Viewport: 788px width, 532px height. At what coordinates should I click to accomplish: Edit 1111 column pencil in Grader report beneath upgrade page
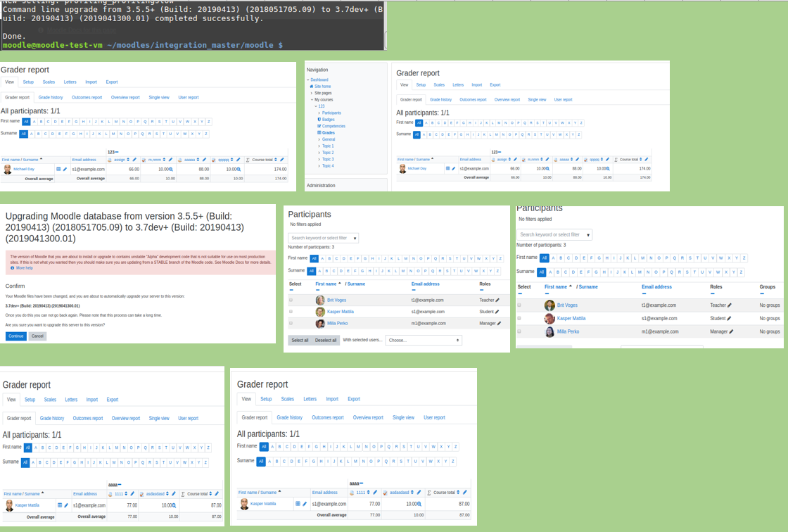(133, 494)
